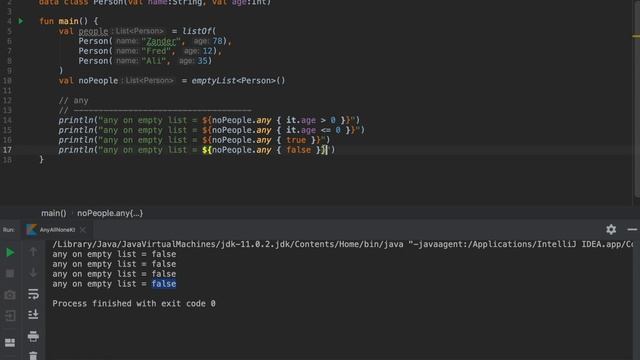Click the noPeople.any{...} breadcrumb
Viewport: 640px width, 360px height.
(x=110, y=213)
